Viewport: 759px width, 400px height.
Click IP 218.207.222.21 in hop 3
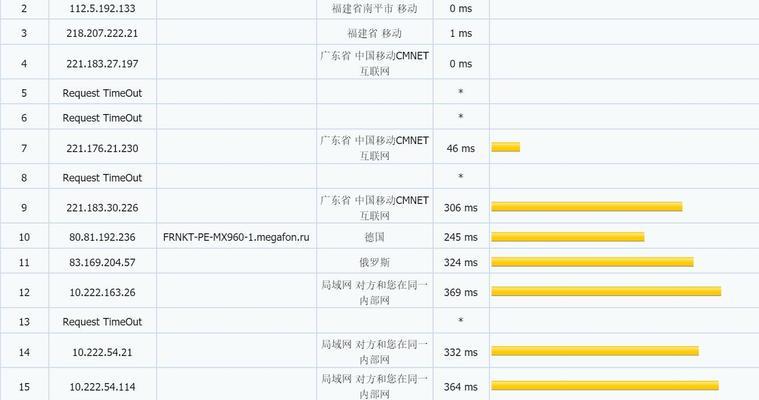coord(102,33)
